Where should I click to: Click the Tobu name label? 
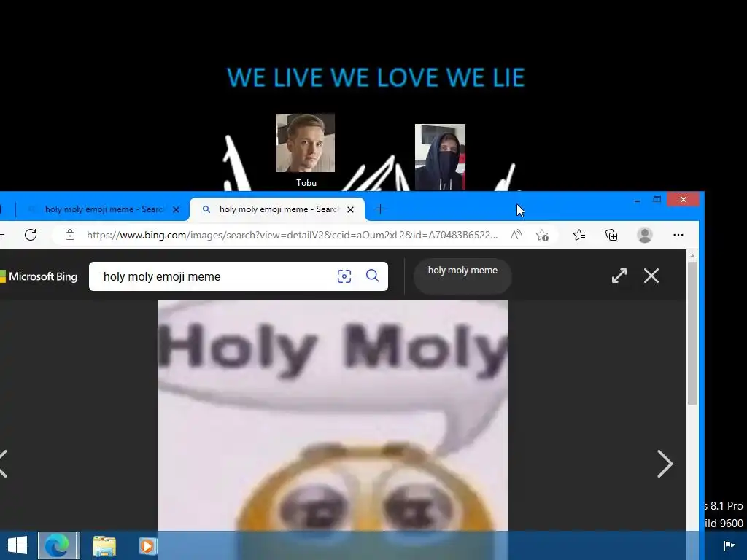coord(306,183)
